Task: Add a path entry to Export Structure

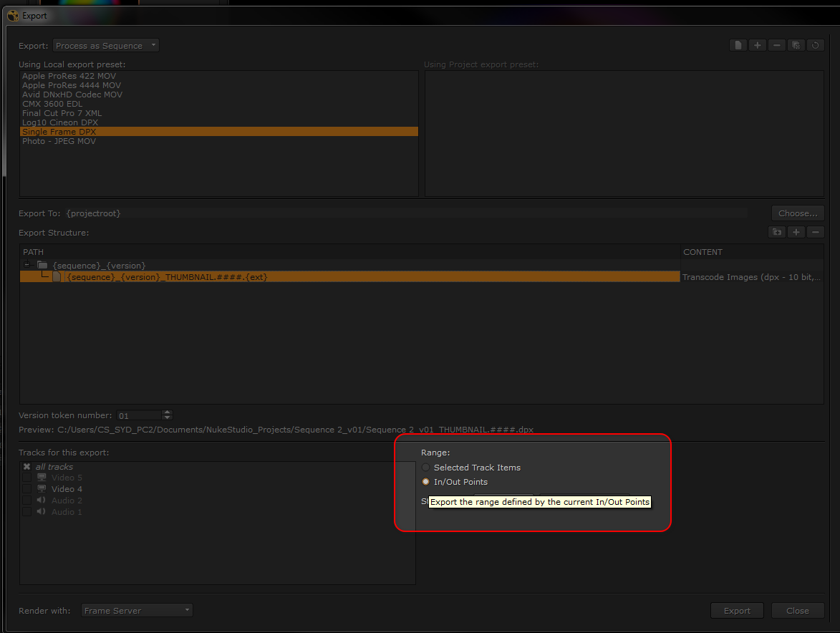Action: [796, 232]
